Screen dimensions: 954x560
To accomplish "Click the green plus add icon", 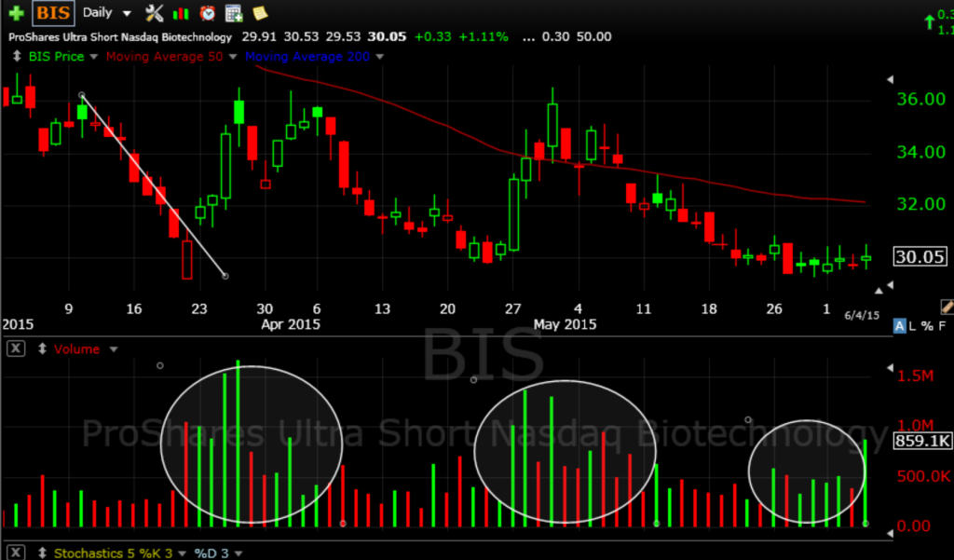I will 15,13.
